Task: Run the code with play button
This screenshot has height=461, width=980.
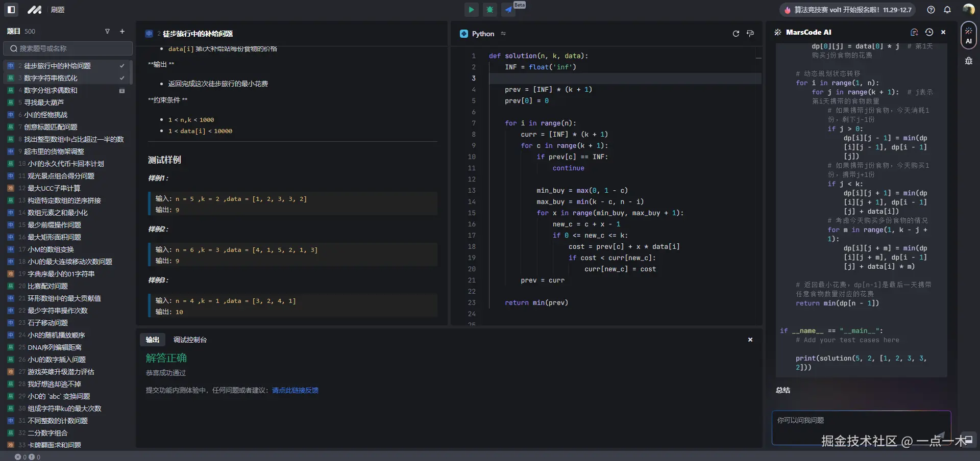Action: [x=471, y=10]
